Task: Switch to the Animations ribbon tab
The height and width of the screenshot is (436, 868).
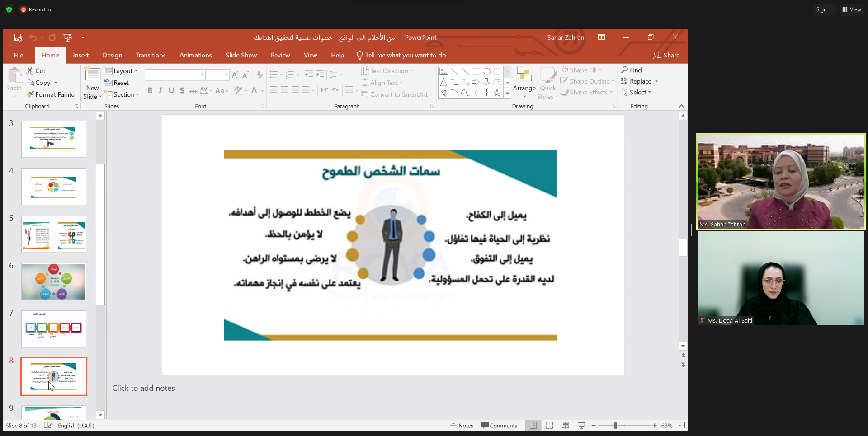Action: pyautogui.click(x=195, y=55)
